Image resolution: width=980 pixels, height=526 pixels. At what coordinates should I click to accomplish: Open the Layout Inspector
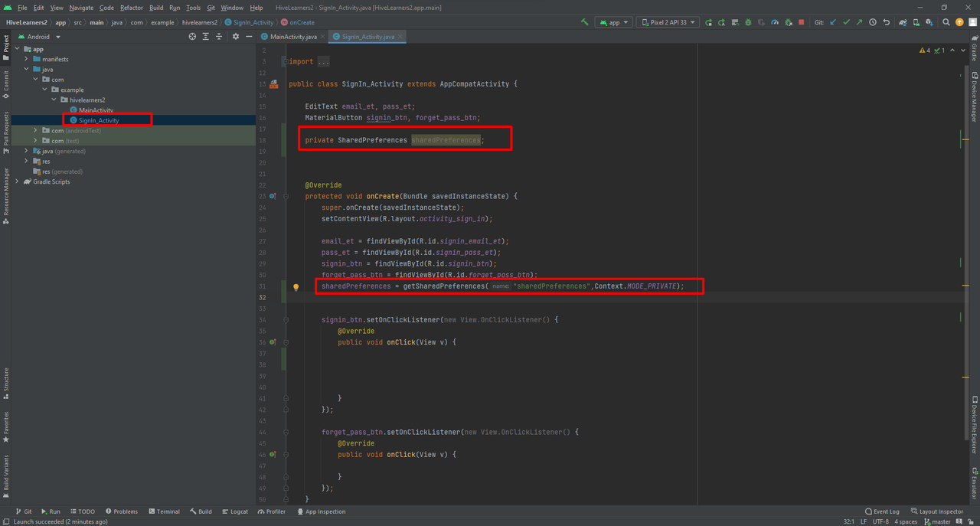[x=936, y=511]
